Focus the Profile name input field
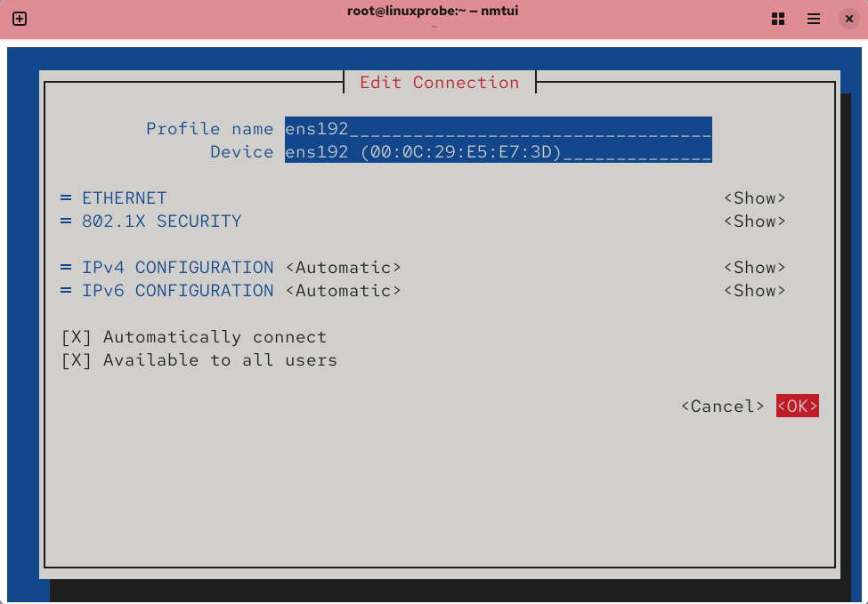 tap(498, 129)
